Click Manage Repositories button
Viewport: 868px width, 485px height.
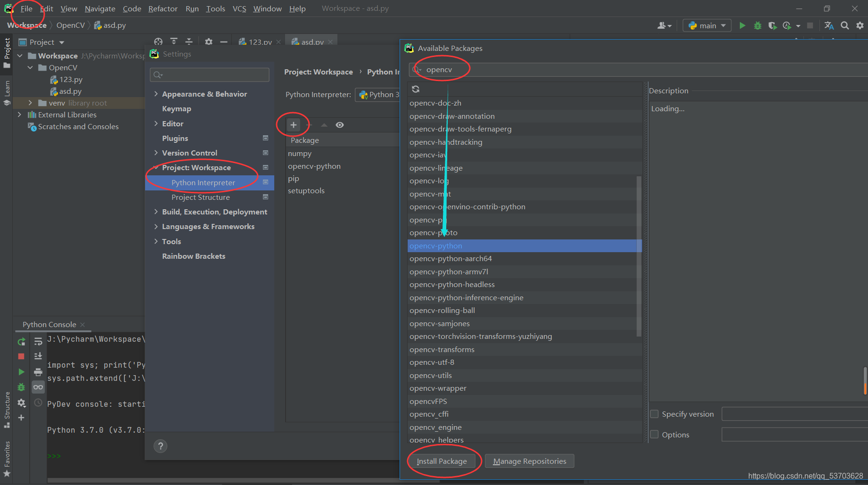pyautogui.click(x=530, y=461)
